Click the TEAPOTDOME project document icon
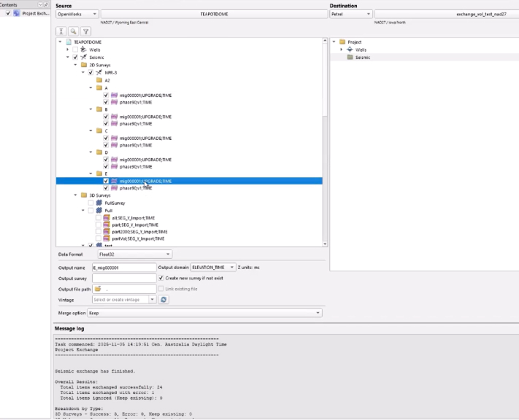 point(69,42)
